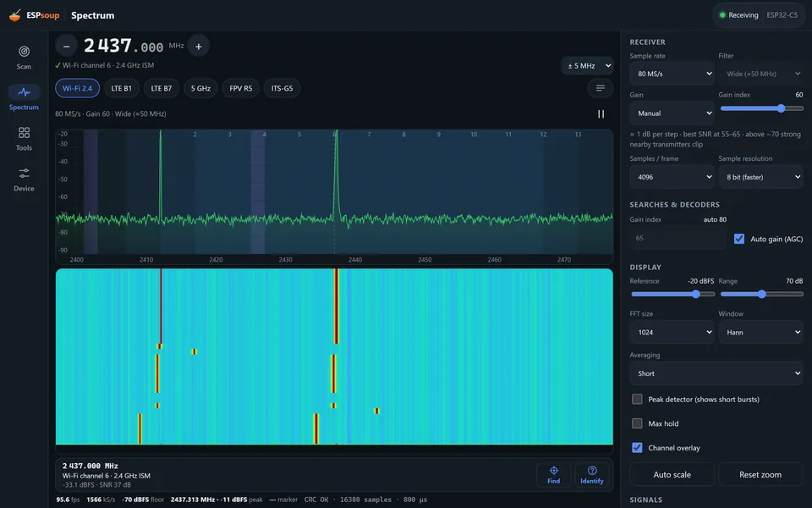Open the Window function Hann dropdown
Image resolution: width=812 pixels, height=508 pixels.
760,332
